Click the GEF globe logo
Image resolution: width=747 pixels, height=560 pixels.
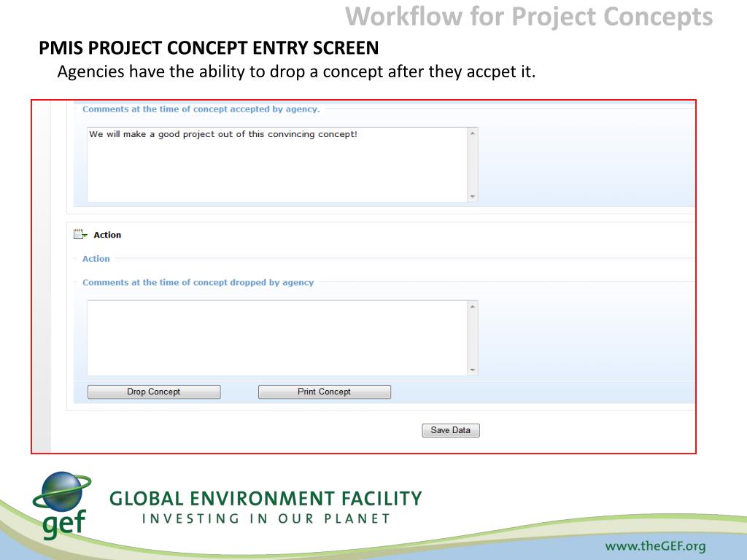62,505
